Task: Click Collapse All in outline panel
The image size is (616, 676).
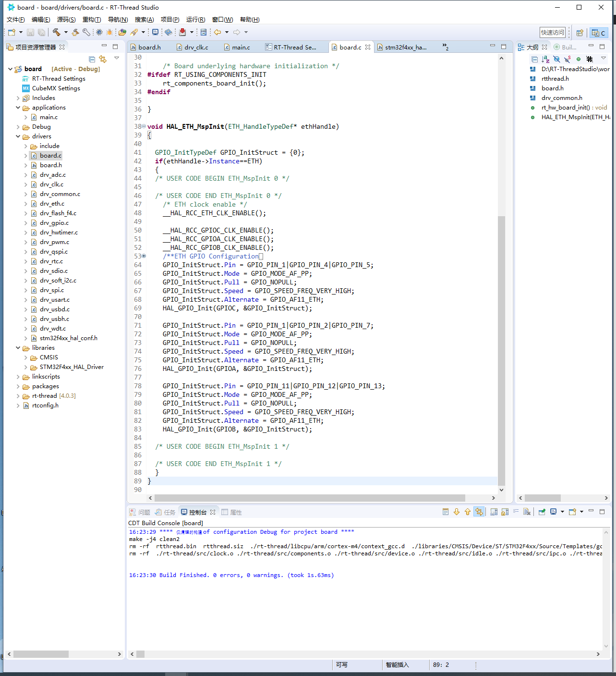Action: pyautogui.click(x=534, y=59)
